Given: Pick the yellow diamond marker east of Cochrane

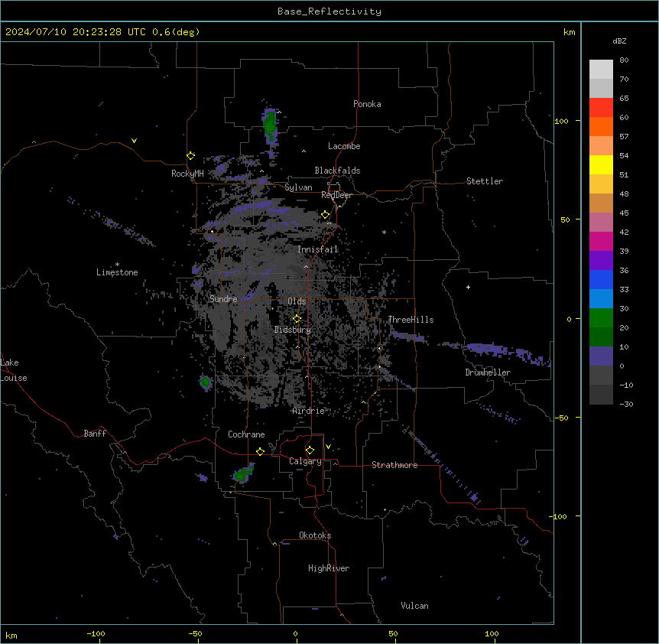Looking at the screenshot, I should 260,451.
